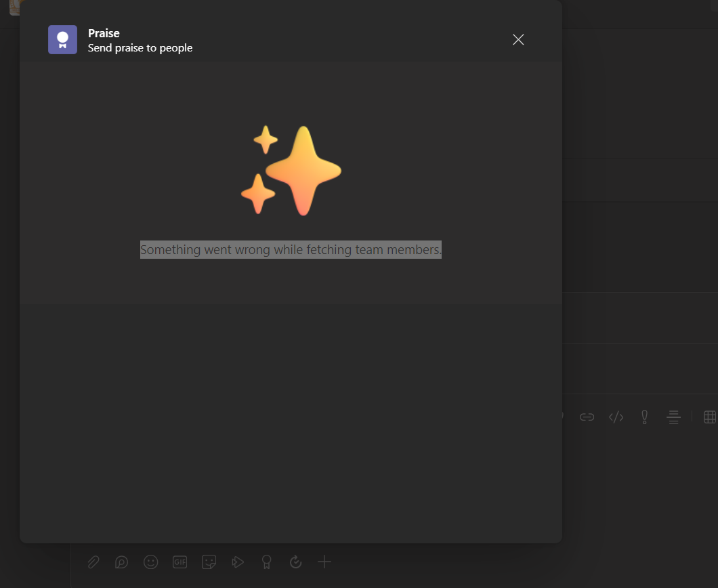This screenshot has height=588, width=718.
Task: Insert a table in the message
Action: [x=710, y=417]
